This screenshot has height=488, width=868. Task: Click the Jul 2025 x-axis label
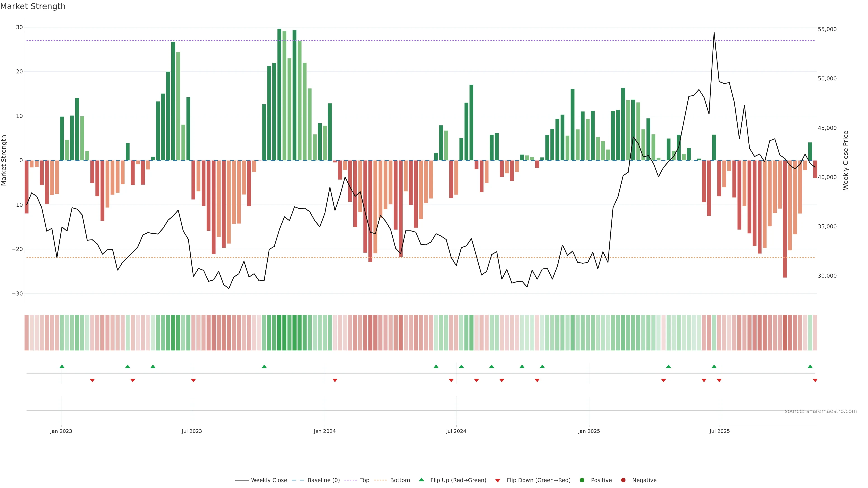[719, 431]
